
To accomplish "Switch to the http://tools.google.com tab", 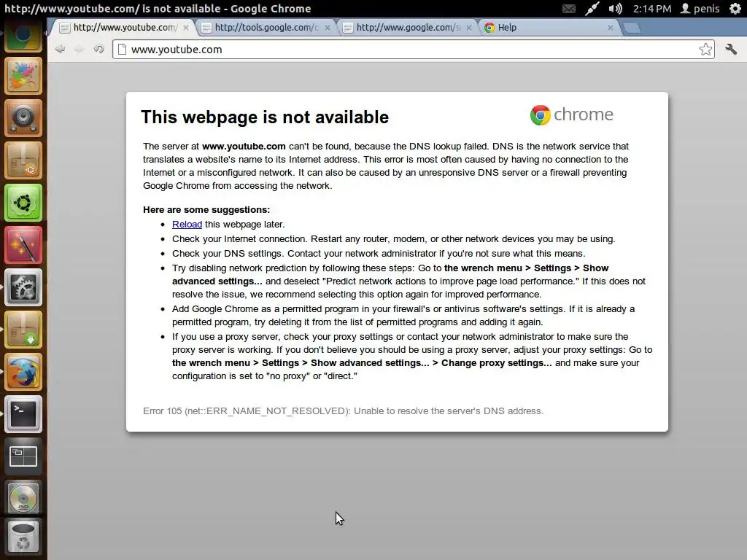I will [x=265, y=28].
